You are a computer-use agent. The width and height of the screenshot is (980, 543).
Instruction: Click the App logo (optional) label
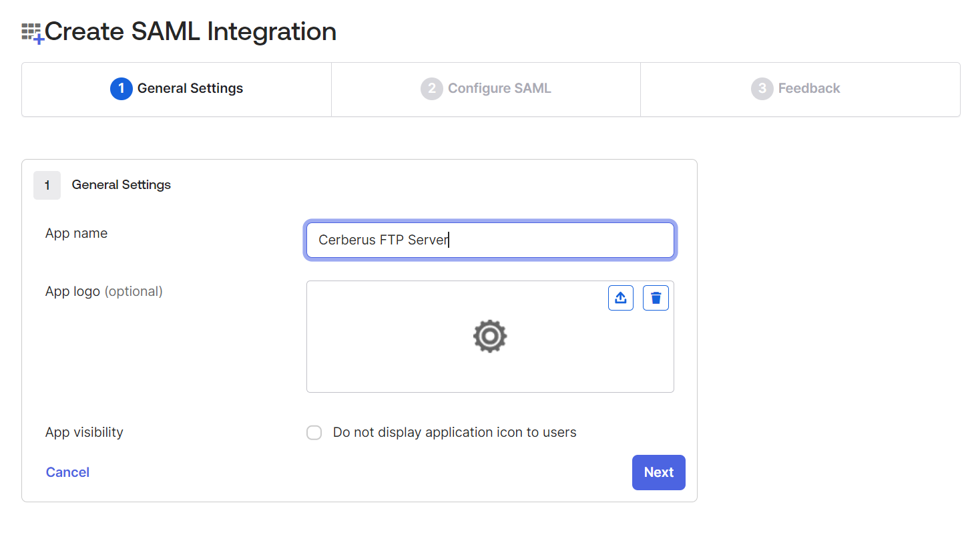104,291
